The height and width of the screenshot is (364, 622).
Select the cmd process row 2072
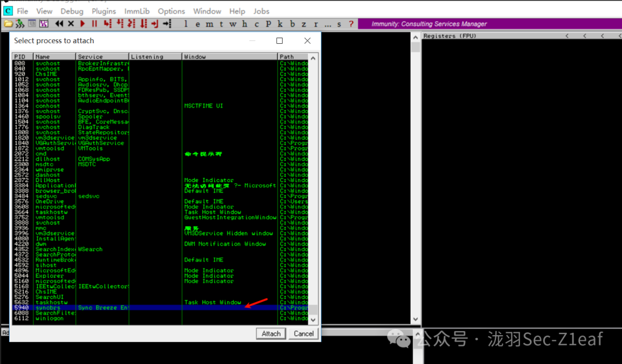[x=160, y=153]
